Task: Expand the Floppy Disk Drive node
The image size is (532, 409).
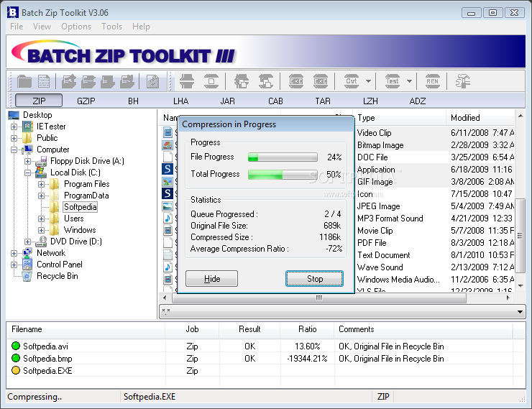Action: [28, 162]
